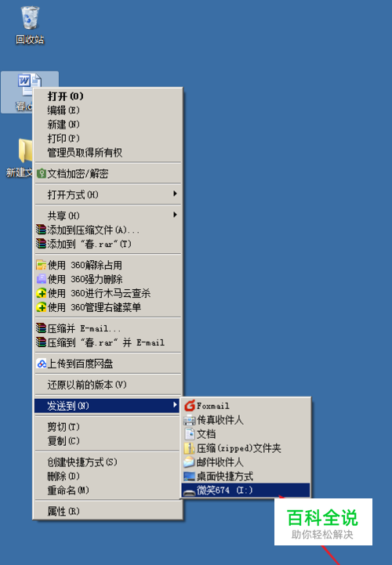Image resolution: width=392 pixels, height=565 pixels.
Task: Click the WinRAR icon beside 压缩并 E-mail...
Action: click(41, 328)
